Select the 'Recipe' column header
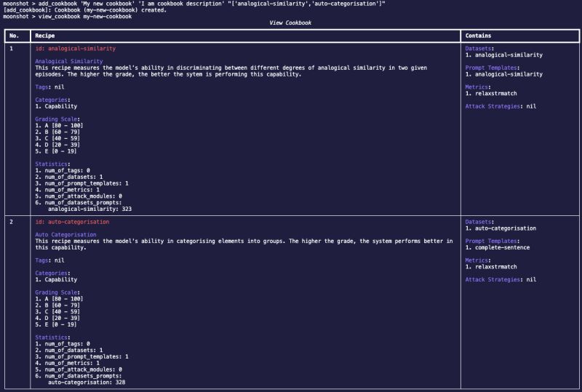 (x=45, y=36)
